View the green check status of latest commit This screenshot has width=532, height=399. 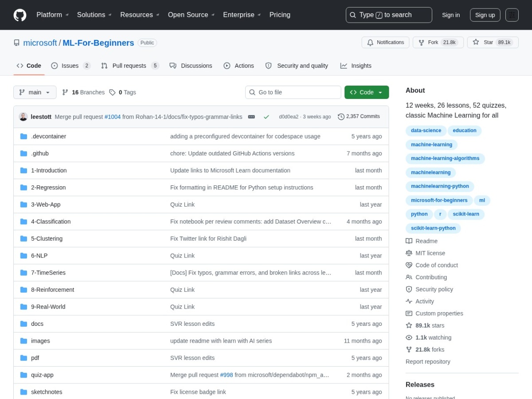266,117
